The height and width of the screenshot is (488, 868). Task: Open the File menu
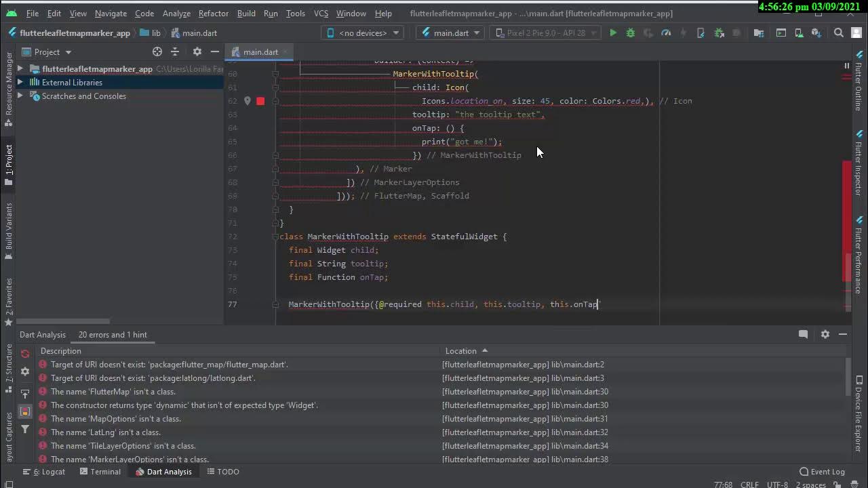point(32,13)
